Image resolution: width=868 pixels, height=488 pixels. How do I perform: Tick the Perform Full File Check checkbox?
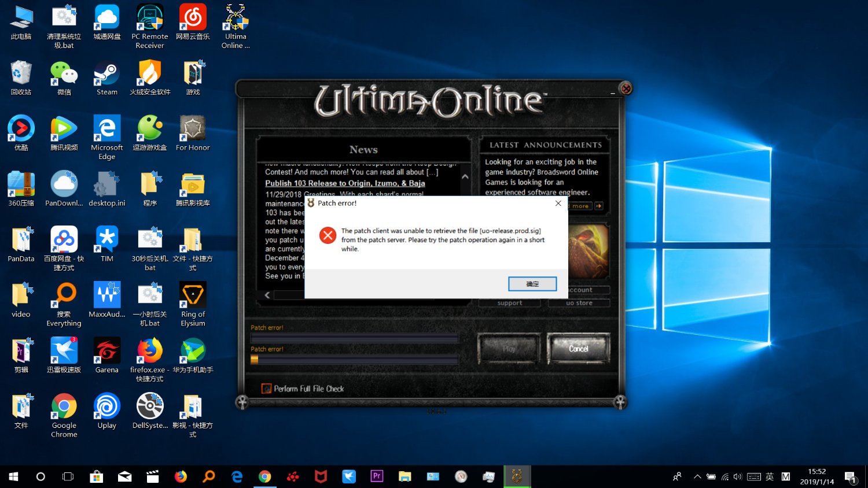coord(266,389)
